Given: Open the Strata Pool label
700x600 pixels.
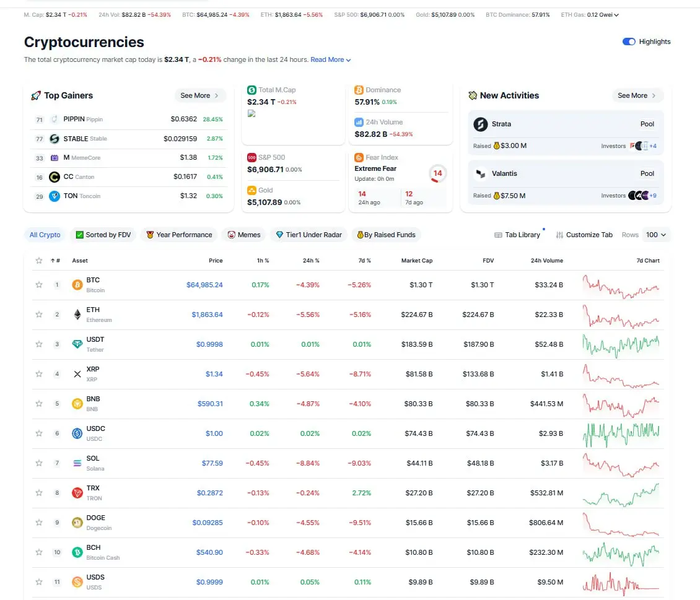Looking at the screenshot, I should coord(647,124).
